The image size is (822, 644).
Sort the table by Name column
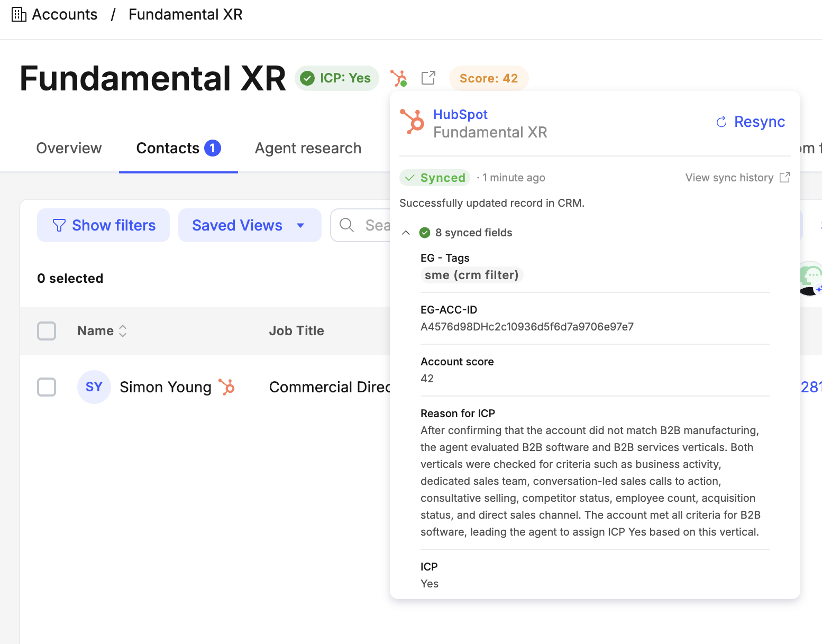[102, 331]
